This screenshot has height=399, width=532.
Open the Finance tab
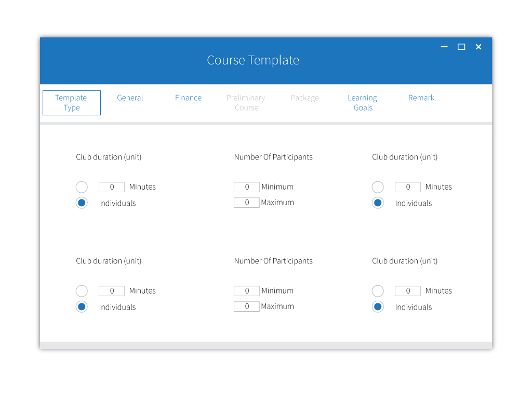click(188, 98)
